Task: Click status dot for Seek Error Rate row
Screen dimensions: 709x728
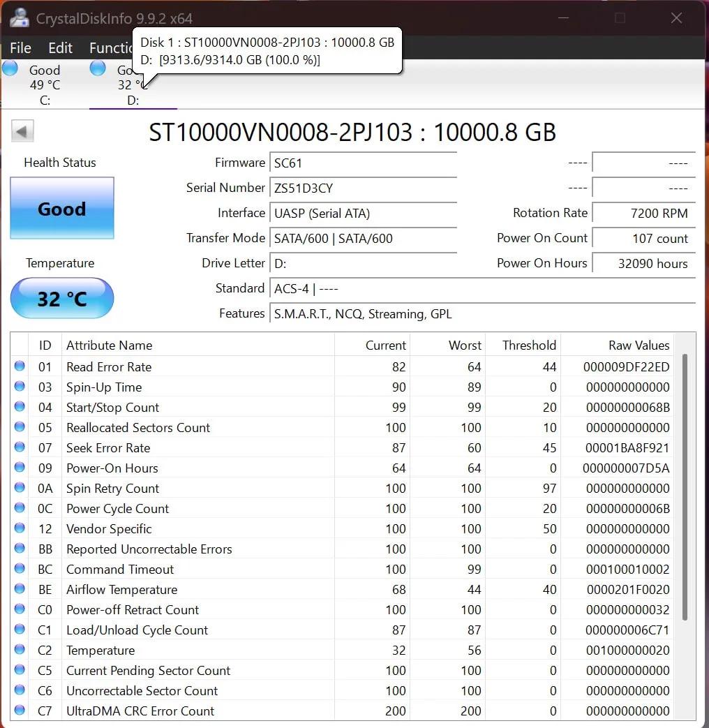Action: click(x=20, y=447)
